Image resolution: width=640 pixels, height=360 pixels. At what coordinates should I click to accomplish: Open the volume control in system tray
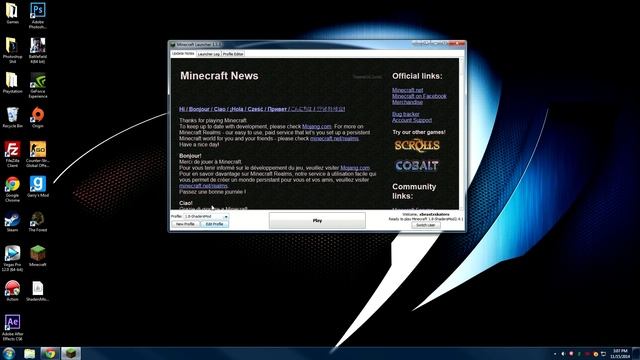click(x=563, y=354)
